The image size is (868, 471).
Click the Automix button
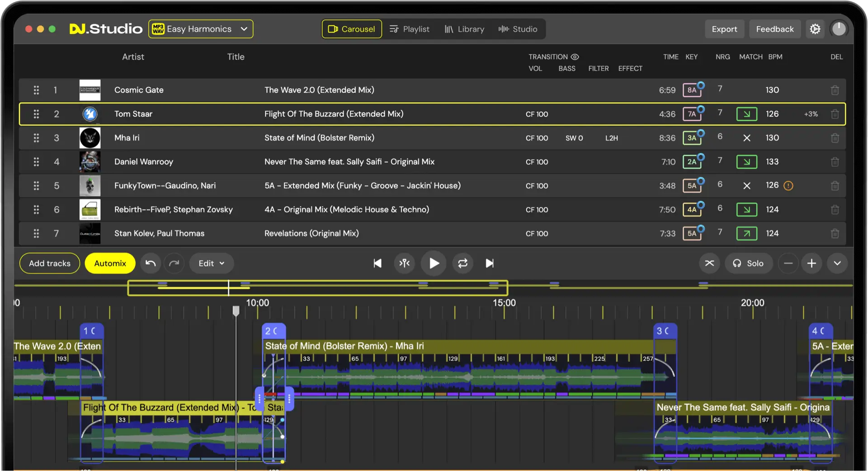coord(110,264)
